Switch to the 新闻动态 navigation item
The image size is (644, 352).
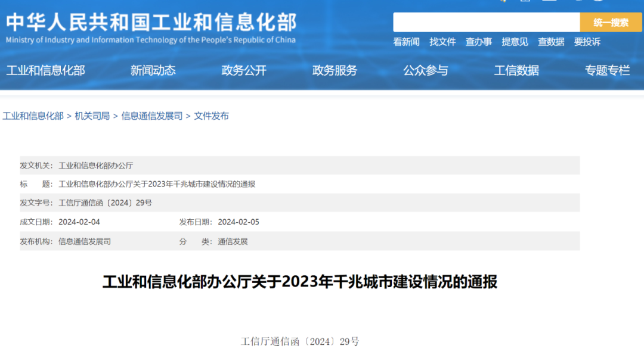pos(153,70)
